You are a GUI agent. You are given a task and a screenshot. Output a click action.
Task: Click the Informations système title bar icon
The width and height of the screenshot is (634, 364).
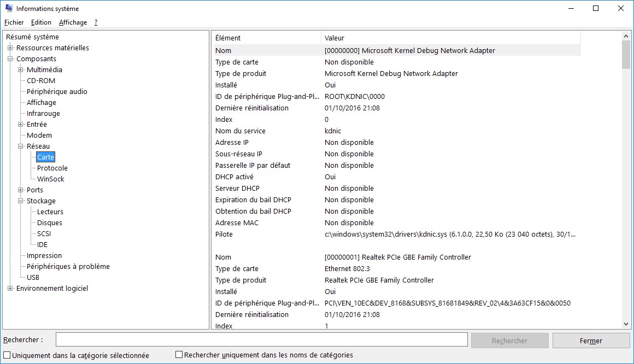point(9,8)
